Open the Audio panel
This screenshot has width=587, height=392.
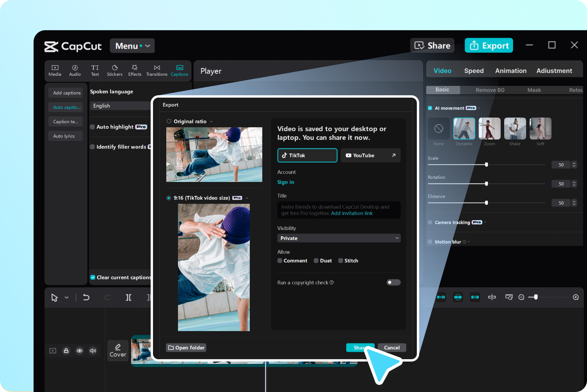coord(75,71)
